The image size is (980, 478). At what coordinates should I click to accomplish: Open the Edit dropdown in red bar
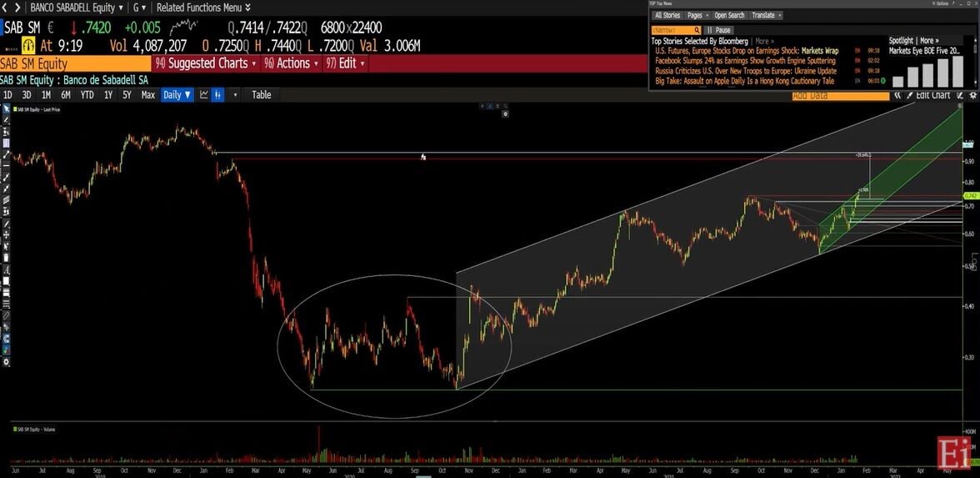(344, 63)
